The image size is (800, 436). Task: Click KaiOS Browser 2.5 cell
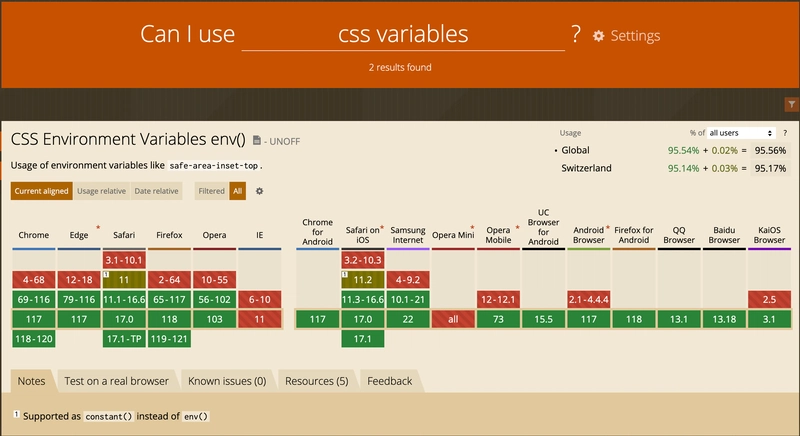[x=769, y=299]
